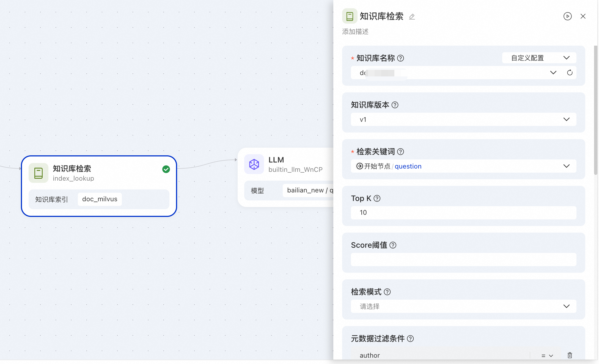Click the refresh knowledge base list icon
Screen dimensions: 599x364
[x=570, y=73]
